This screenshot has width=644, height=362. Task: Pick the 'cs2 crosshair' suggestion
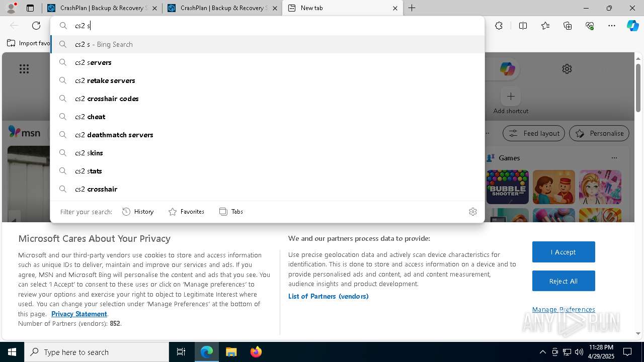pyautogui.click(x=267, y=189)
